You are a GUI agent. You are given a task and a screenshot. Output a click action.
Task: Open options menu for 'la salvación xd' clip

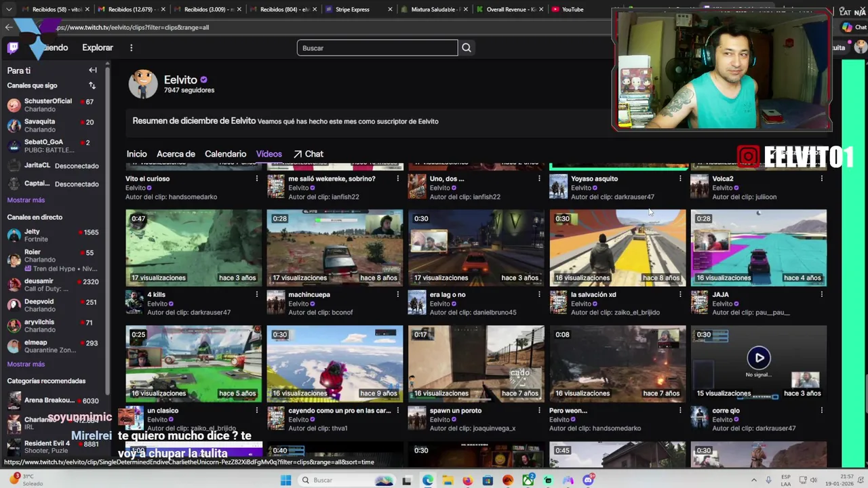[x=680, y=295]
